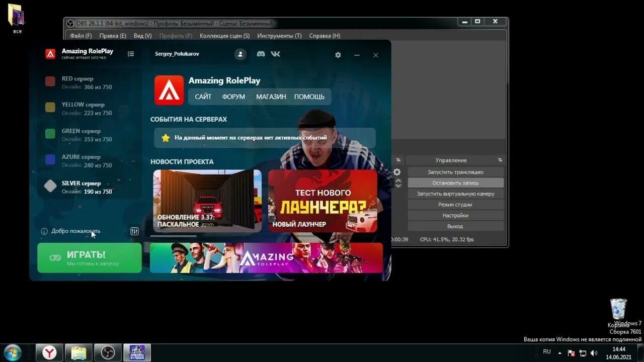Open OBS Справка (H) menu
Image resolution: width=644 pixels, height=362 pixels.
325,36
